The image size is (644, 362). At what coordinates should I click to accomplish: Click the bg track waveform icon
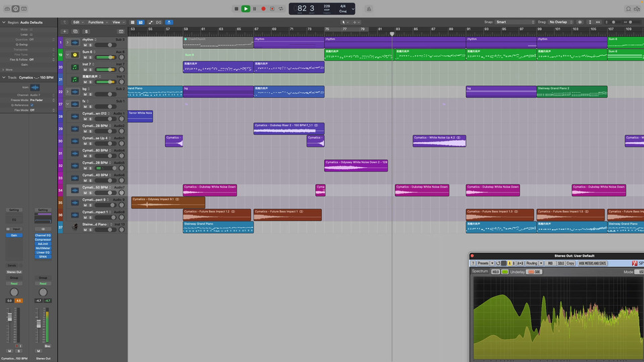coord(74,92)
